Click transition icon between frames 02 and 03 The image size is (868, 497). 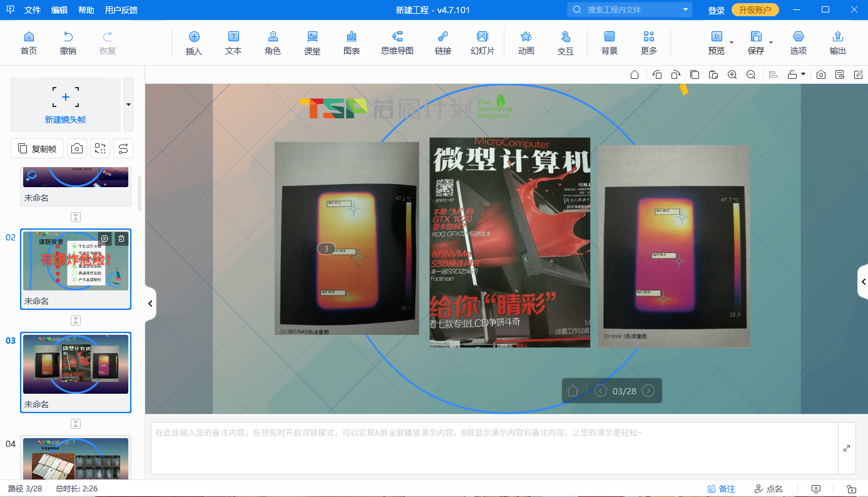tap(76, 320)
